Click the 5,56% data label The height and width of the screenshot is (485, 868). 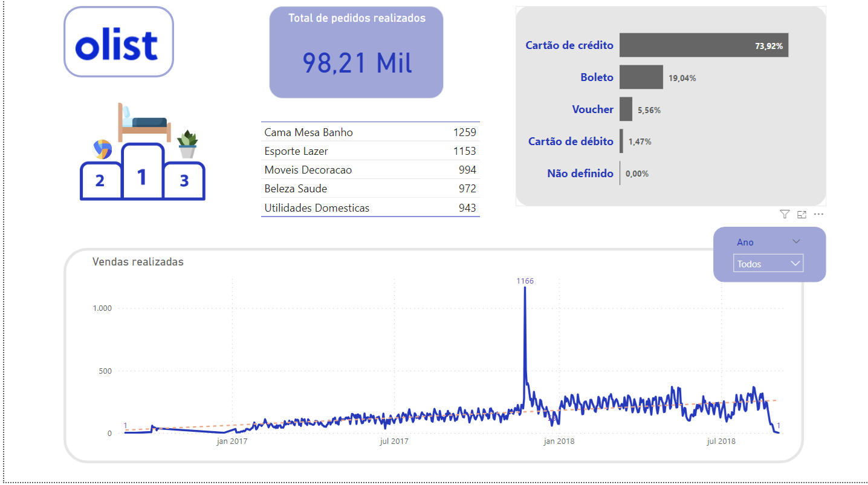pyautogui.click(x=649, y=111)
